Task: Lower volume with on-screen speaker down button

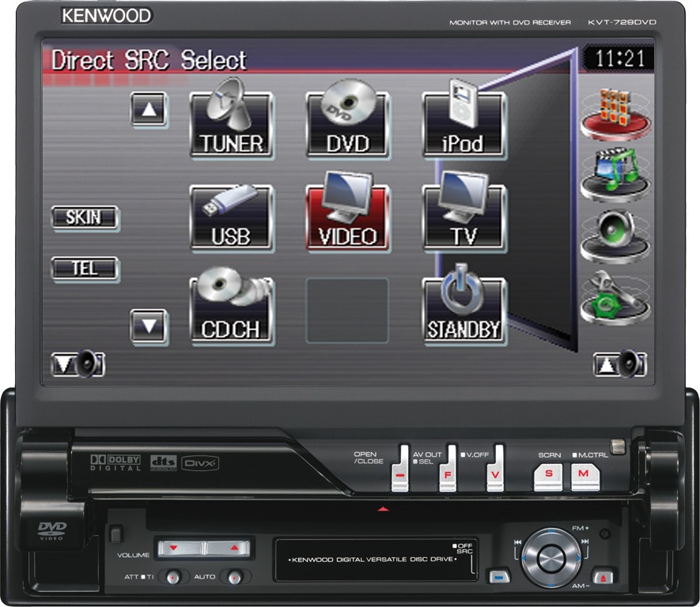Action: point(78,364)
